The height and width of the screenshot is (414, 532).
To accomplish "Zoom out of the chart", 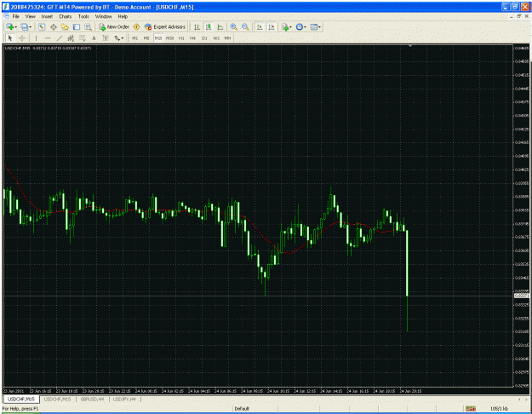I will click(x=245, y=26).
